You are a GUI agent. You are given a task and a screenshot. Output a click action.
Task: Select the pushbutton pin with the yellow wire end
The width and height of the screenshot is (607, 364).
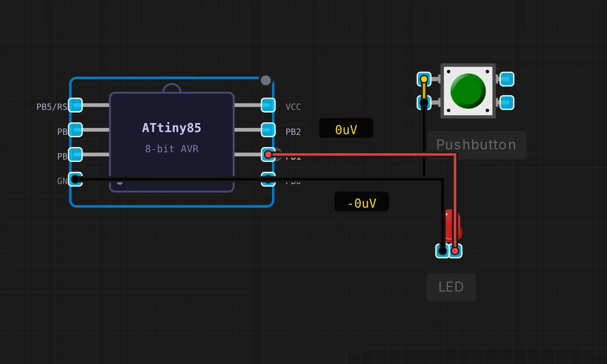point(424,79)
